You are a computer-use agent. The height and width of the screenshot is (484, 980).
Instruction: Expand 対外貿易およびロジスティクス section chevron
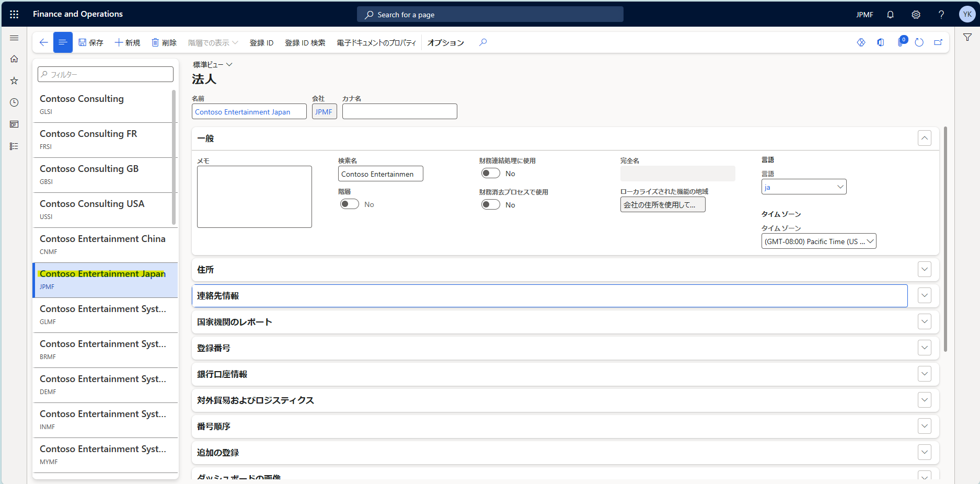point(925,400)
